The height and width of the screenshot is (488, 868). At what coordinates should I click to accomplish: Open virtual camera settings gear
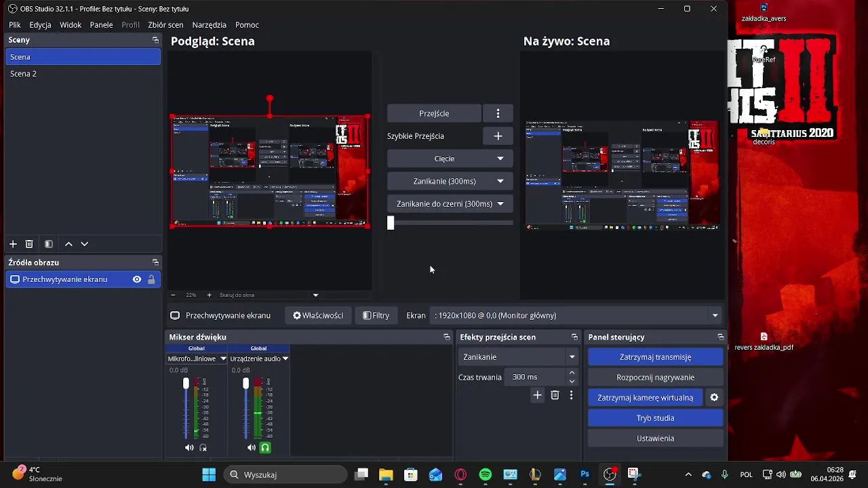714,398
